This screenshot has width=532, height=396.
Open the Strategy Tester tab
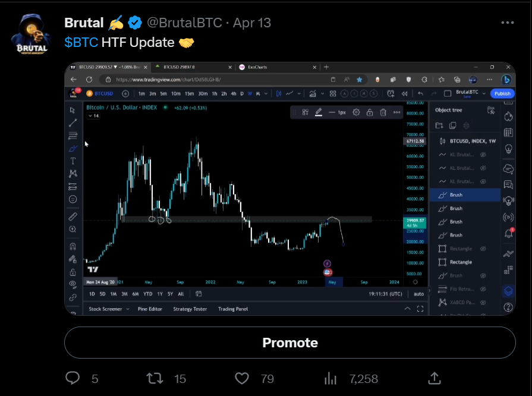click(190, 309)
